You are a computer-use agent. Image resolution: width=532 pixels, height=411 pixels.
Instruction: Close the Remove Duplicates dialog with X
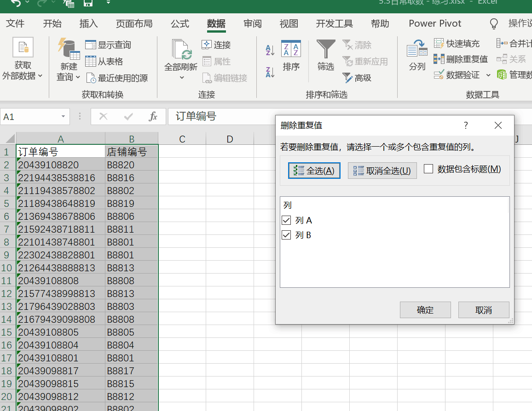(498, 126)
